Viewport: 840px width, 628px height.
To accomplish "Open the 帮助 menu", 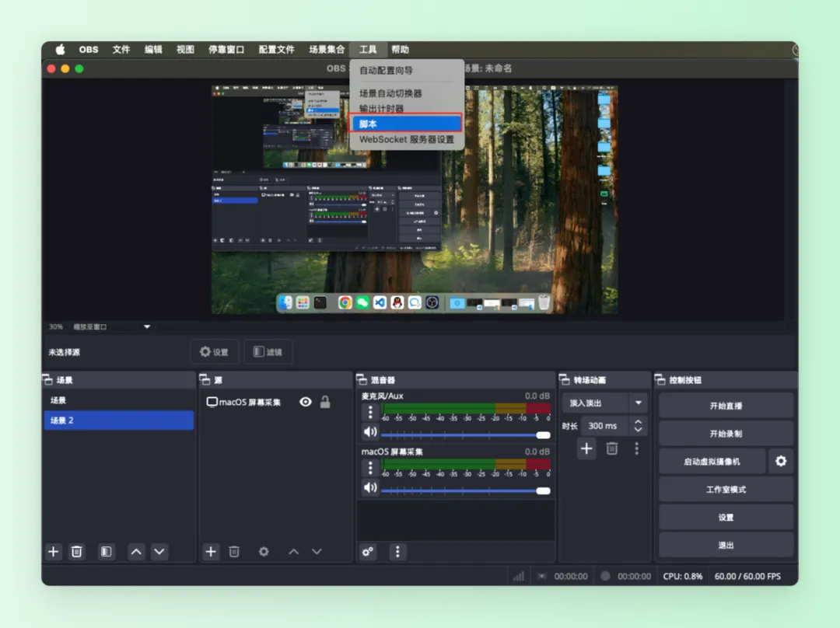I will tap(401, 49).
